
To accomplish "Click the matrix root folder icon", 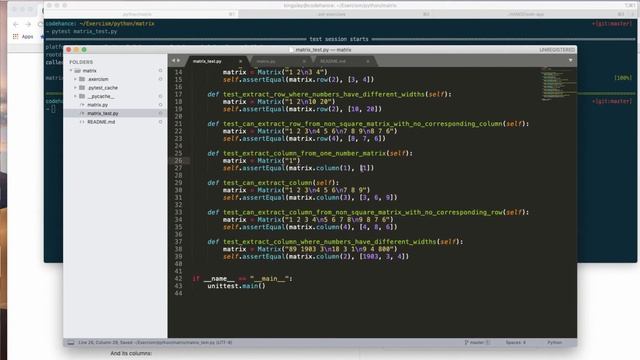I will [x=78, y=71].
